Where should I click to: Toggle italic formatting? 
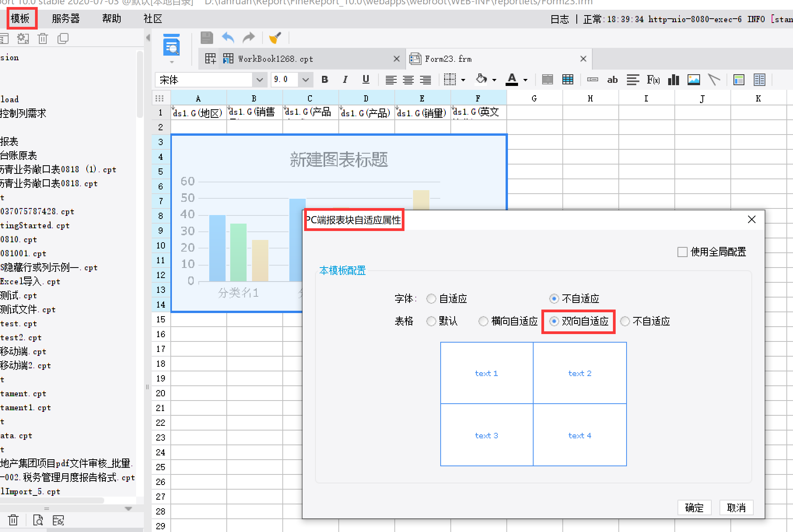345,80
